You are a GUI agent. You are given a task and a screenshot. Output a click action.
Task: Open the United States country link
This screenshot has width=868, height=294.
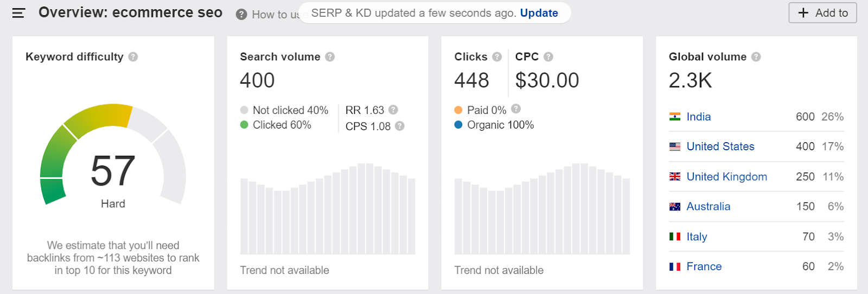720,146
